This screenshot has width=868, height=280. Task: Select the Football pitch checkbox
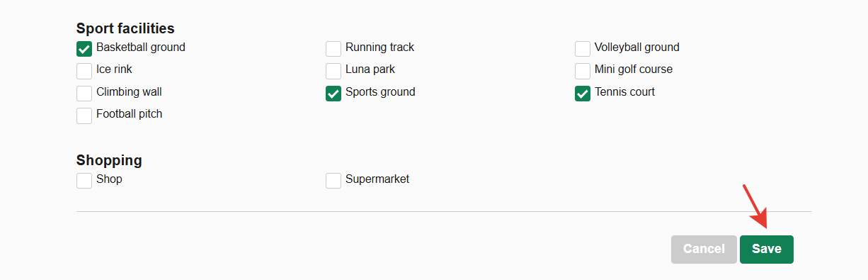(84, 116)
